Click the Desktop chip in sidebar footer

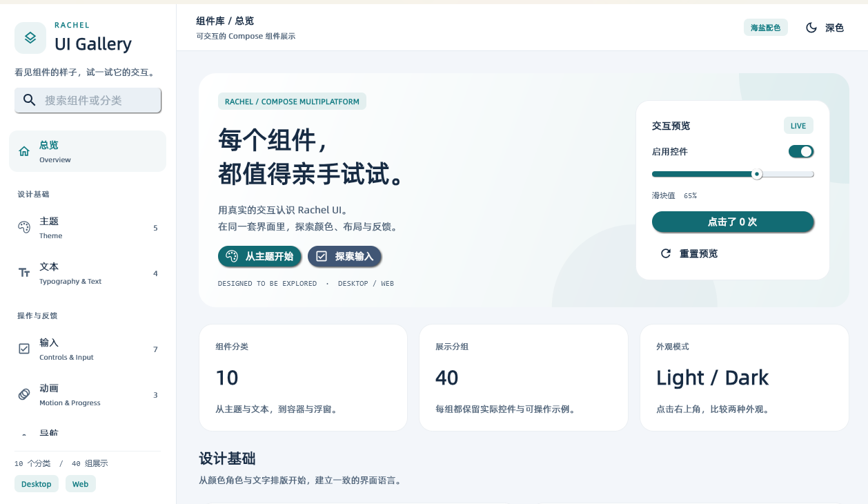[x=37, y=484]
